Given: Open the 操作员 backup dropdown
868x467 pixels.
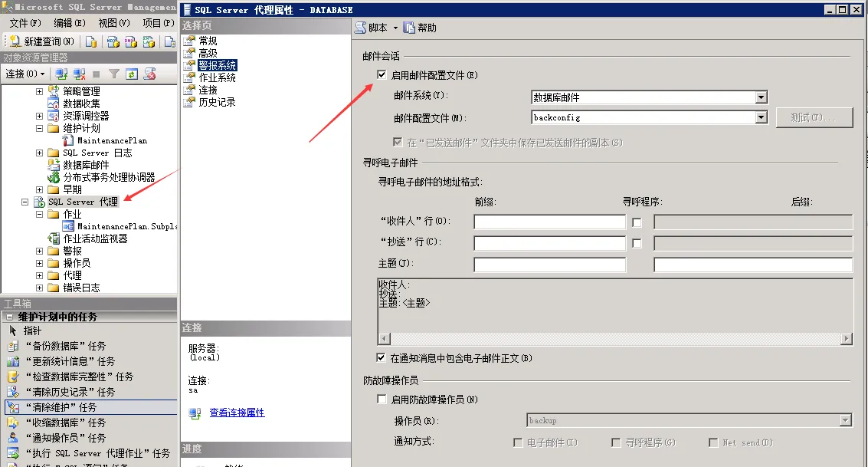Looking at the screenshot, I should point(845,420).
